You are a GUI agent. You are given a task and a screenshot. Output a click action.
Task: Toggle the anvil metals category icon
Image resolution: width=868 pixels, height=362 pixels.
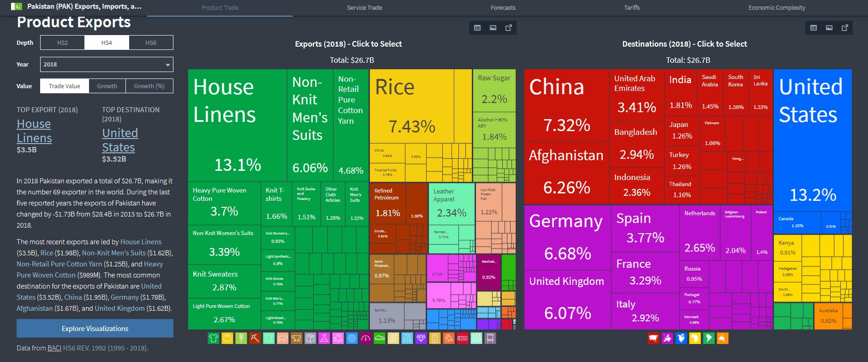tap(297, 338)
